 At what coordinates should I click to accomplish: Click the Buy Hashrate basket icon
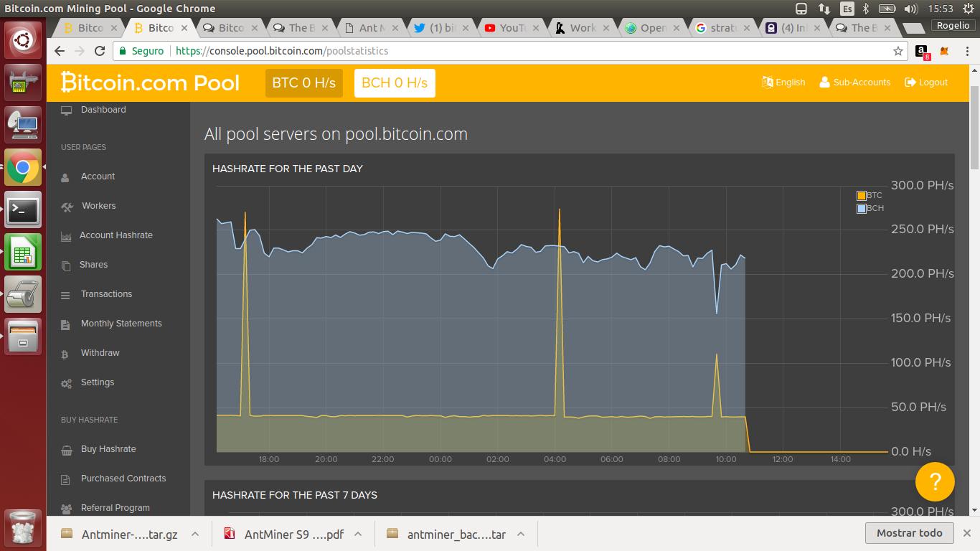pos(67,450)
